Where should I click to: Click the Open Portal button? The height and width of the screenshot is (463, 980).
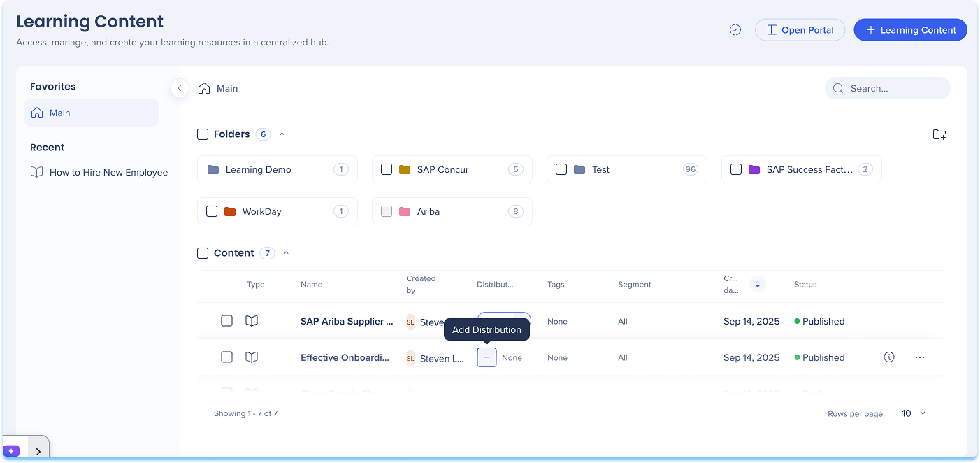[800, 30]
